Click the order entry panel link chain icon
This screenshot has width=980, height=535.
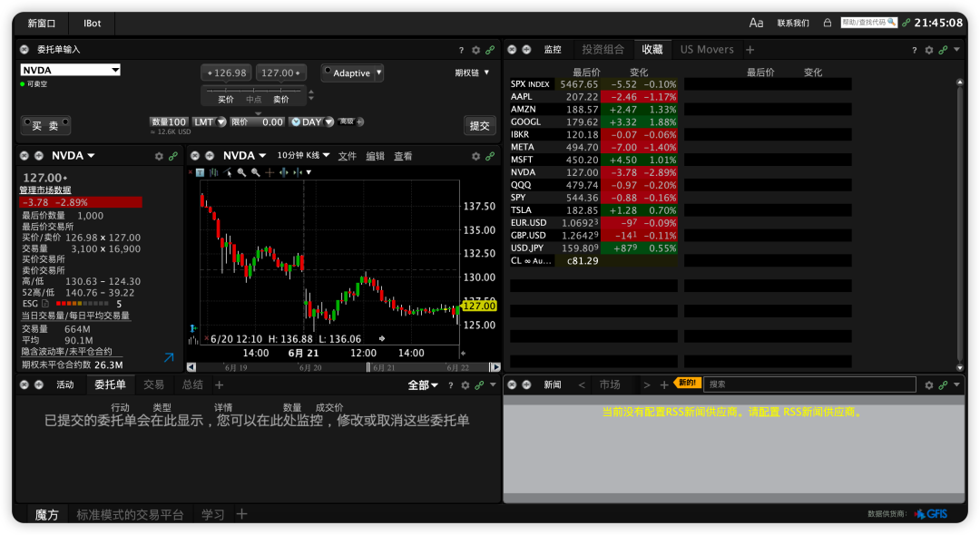(x=490, y=50)
